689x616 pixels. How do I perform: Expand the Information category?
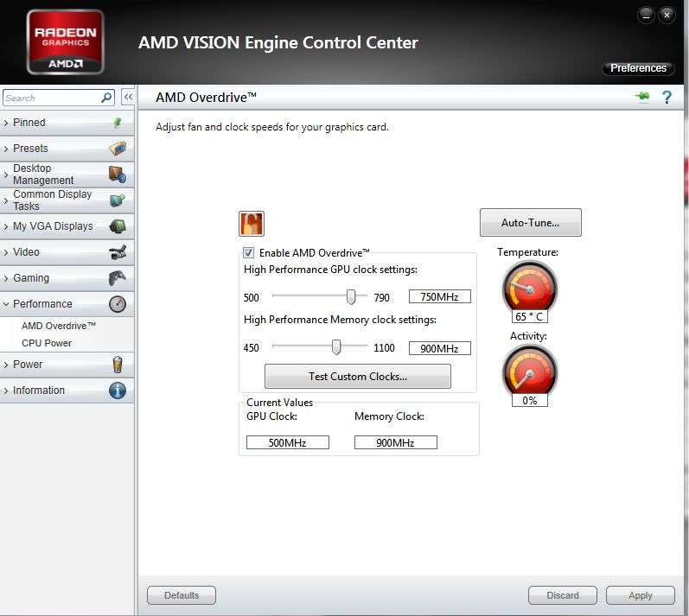tap(67, 391)
